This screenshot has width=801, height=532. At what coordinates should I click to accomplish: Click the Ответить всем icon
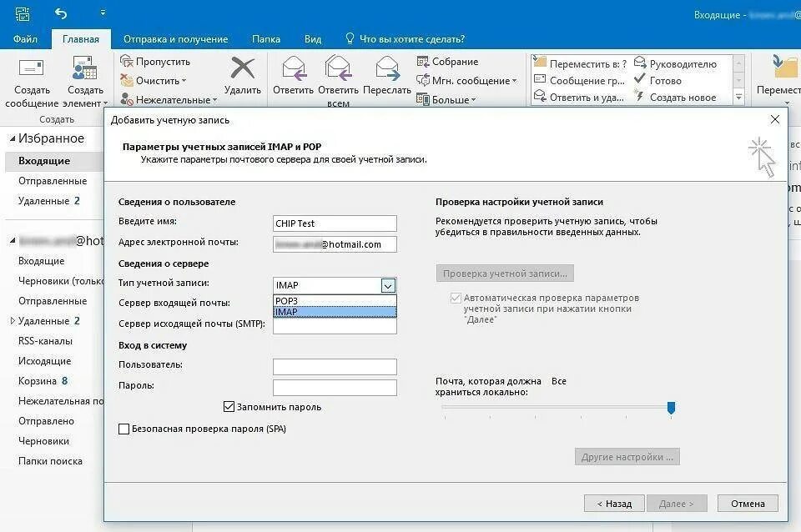[x=338, y=68]
